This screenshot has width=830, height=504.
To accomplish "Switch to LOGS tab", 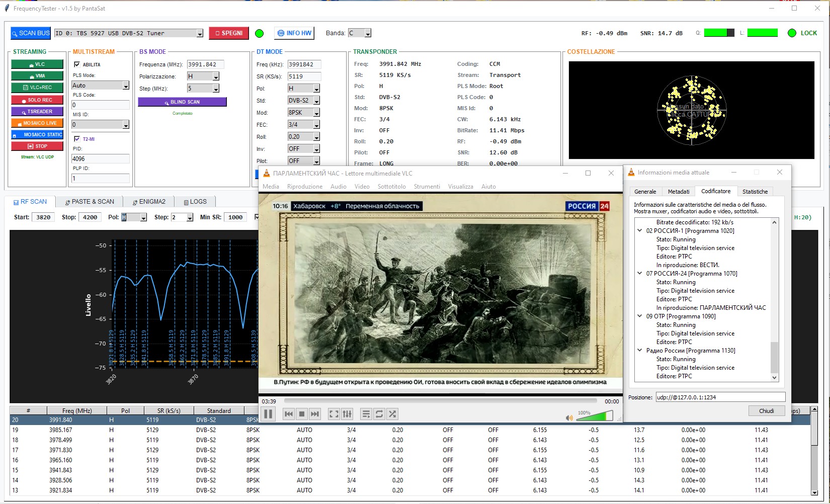I will [195, 202].
